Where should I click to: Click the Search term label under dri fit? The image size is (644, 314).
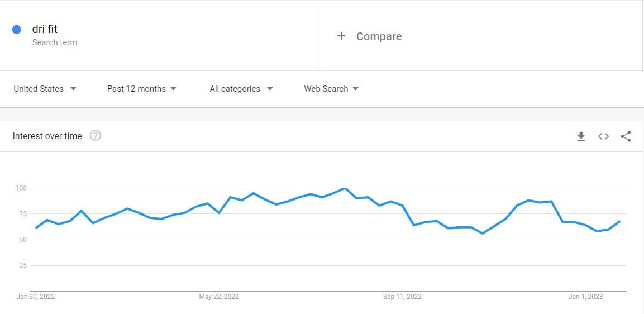pyautogui.click(x=55, y=42)
